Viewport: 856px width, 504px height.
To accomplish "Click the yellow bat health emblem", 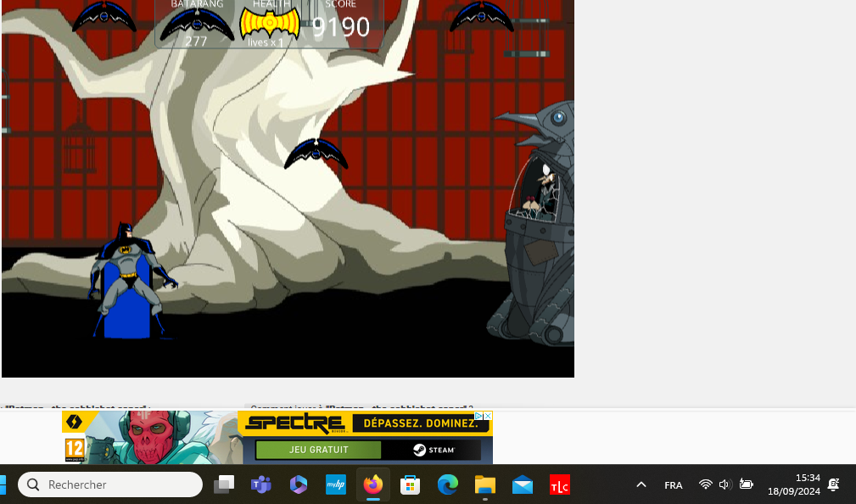I will click(270, 24).
